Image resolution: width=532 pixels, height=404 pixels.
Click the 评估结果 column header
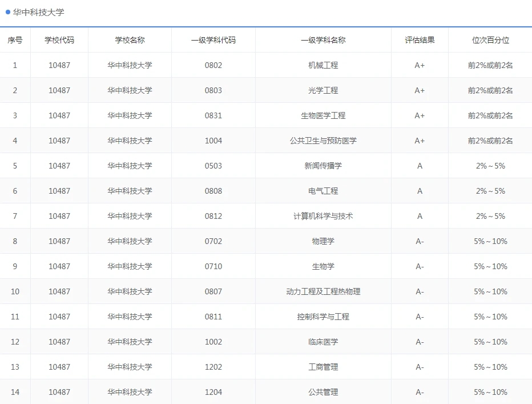tap(420, 40)
